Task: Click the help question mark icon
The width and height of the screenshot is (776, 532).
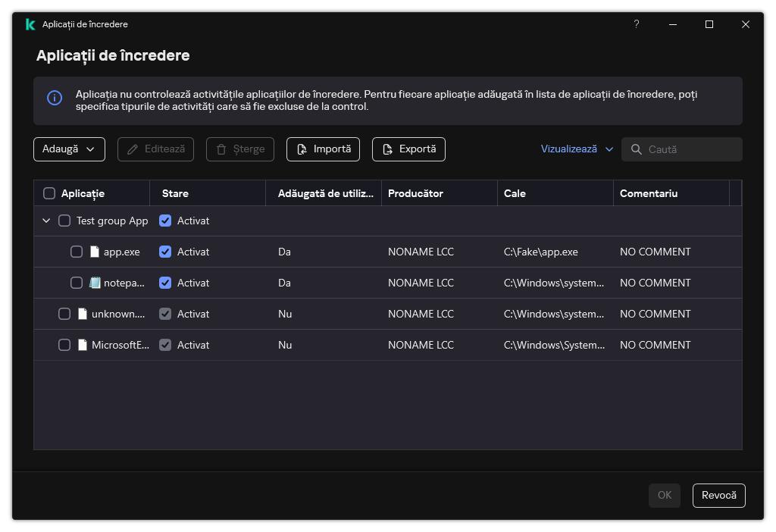Action: (636, 24)
